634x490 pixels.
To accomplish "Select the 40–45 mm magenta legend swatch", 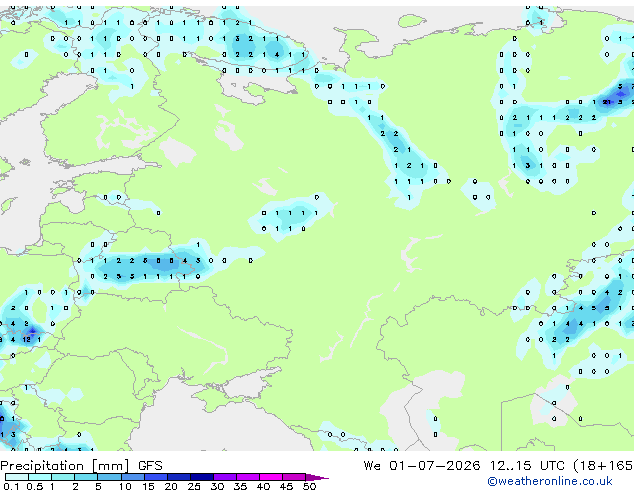I will tap(271, 477).
